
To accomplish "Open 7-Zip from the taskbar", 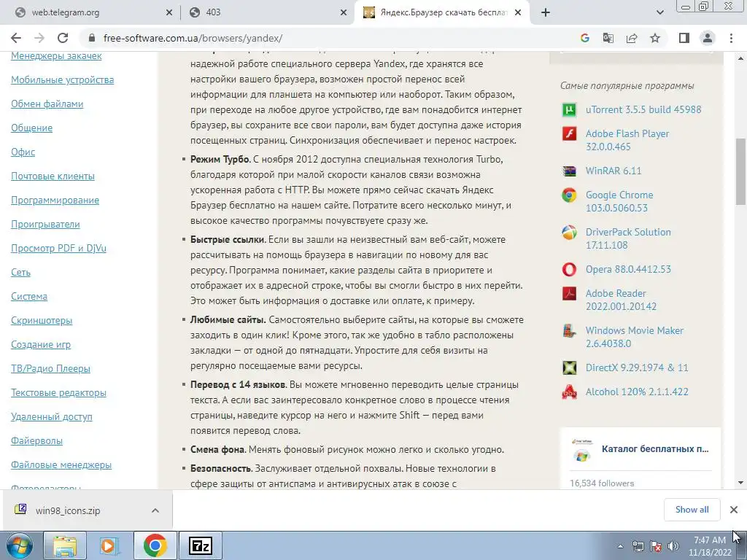I will click(201, 545).
